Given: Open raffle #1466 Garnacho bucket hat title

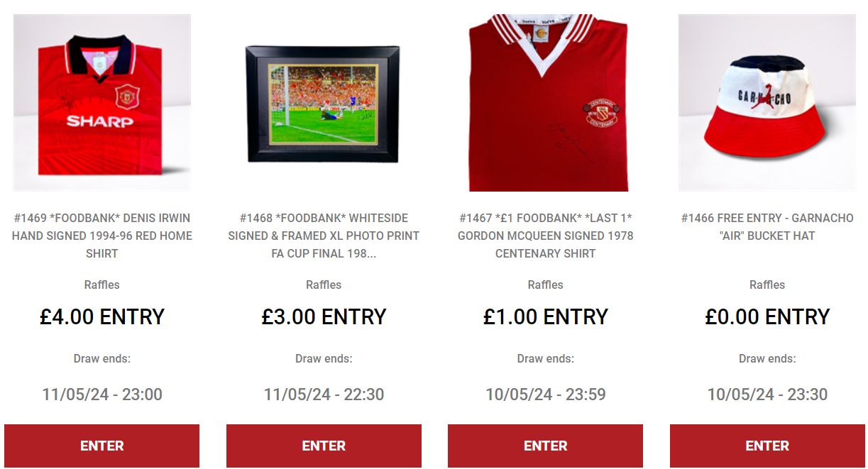Looking at the screenshot, I should (x=767, y=226).
